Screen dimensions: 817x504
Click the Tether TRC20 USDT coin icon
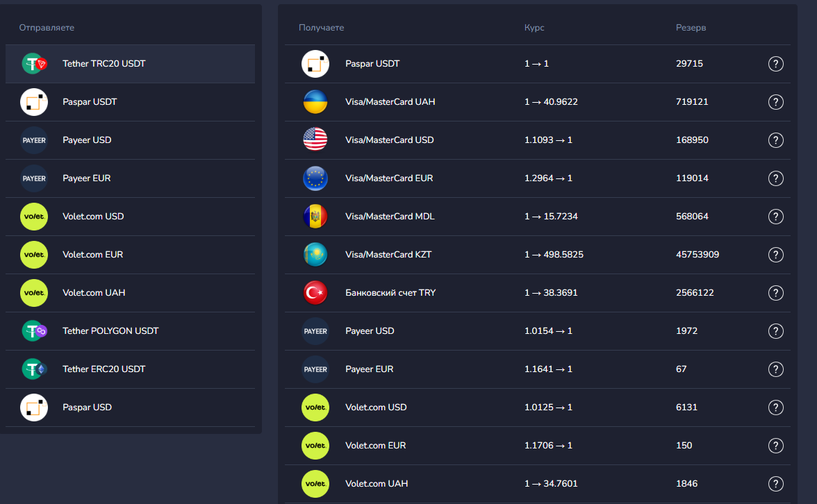(x=35, y=64)
